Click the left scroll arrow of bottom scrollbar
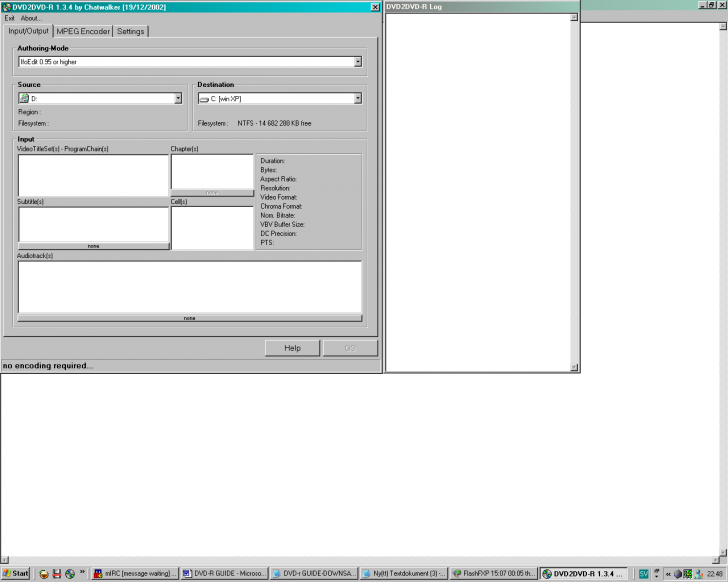Image resolution: width=728 pixels, height=582 pixels. (x=5, y=560)
